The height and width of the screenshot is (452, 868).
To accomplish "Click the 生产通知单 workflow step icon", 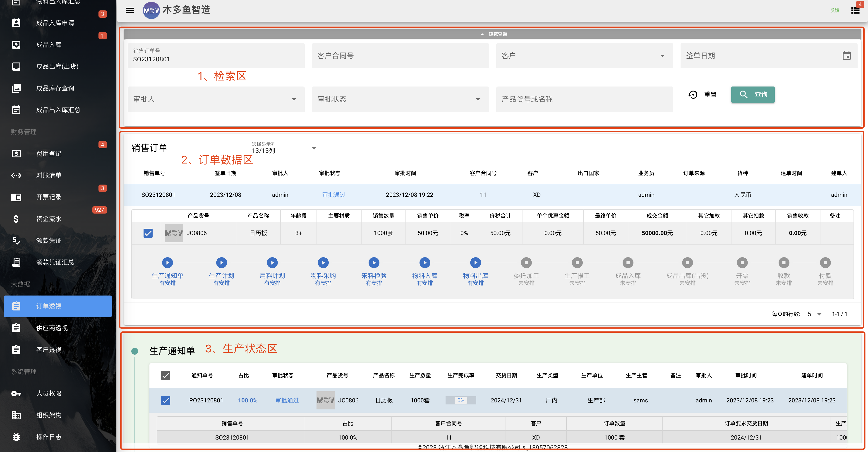I will [x=168, y=262].
